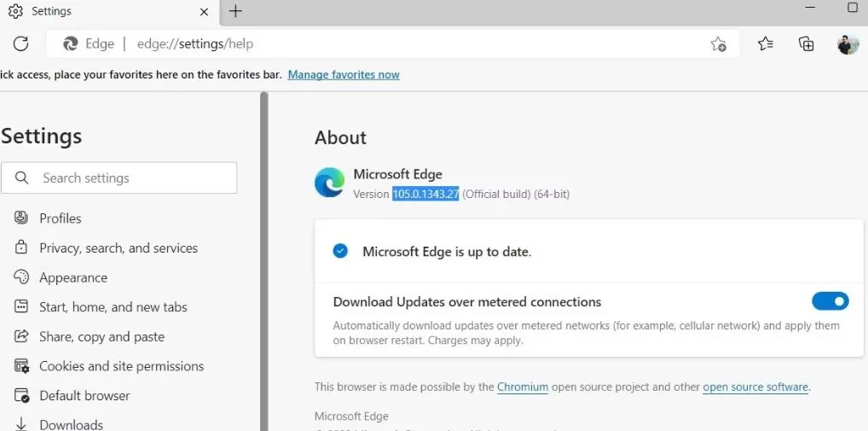Click the Microsoft Edge is up to date text

[x=447, y=252]
